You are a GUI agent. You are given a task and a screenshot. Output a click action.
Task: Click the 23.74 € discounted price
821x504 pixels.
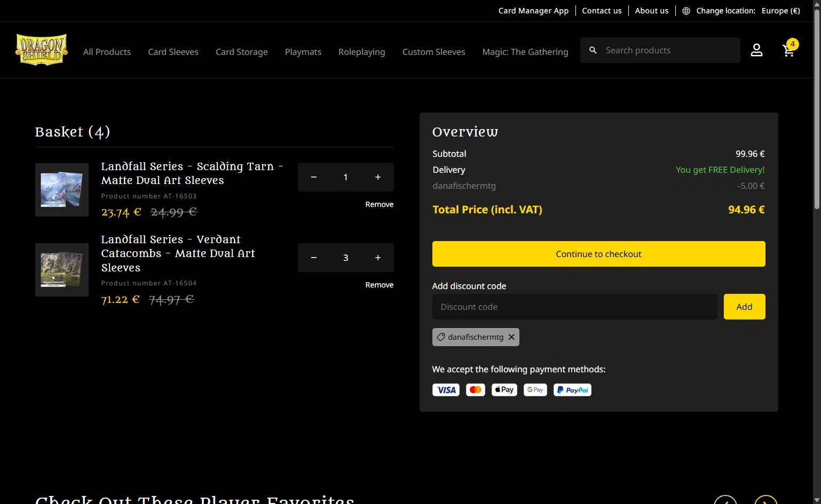tap(121, 212)
